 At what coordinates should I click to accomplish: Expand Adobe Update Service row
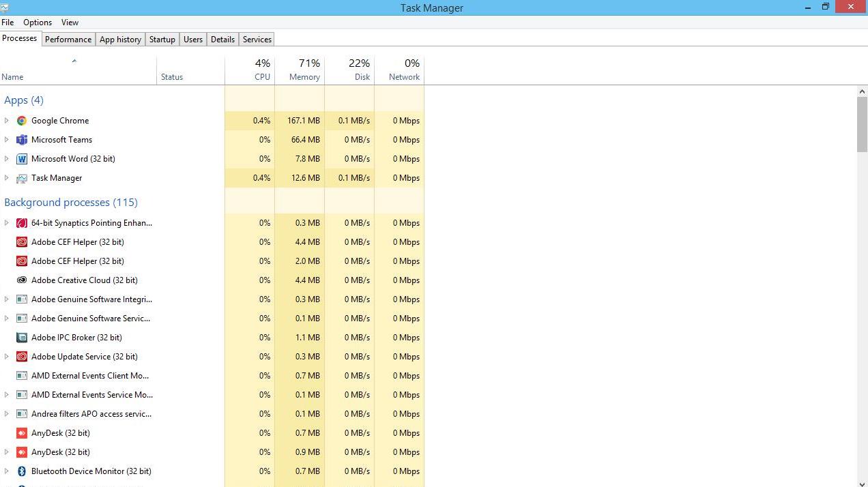(x=7, y=357)
